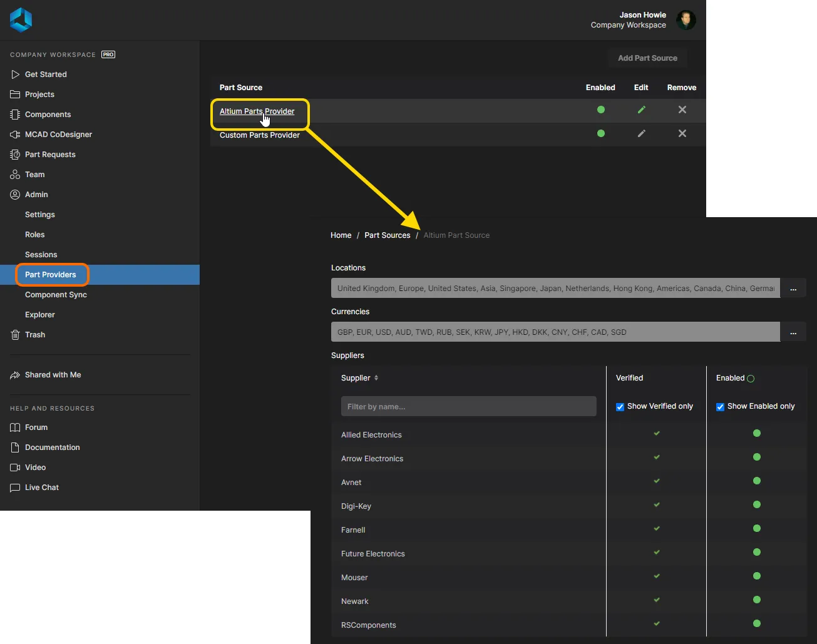
Task: Select Part Providers in Admin menu
Action: click(x=51, y=275)
